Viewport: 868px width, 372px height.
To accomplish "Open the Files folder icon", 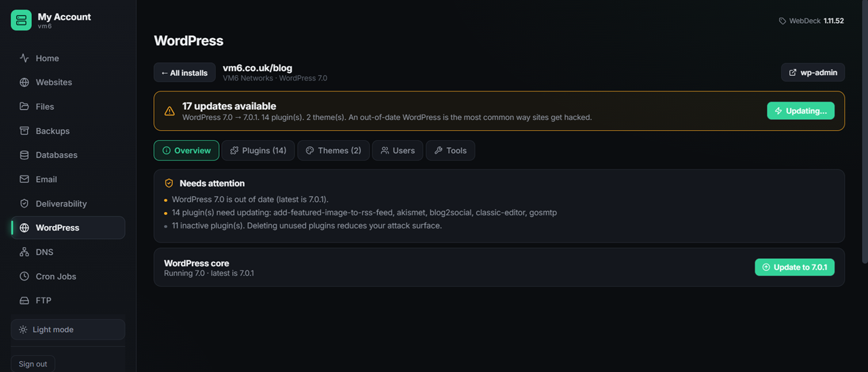I will click(x=24, y=106).
